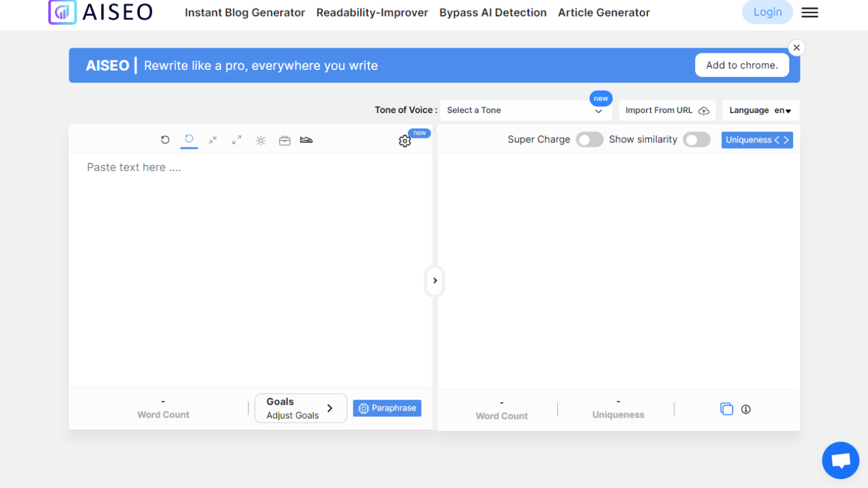This screenshot has height=488, width=868.
Task: Open the hamburger menu
Action: pyautogui.click(x=810, y=13)
